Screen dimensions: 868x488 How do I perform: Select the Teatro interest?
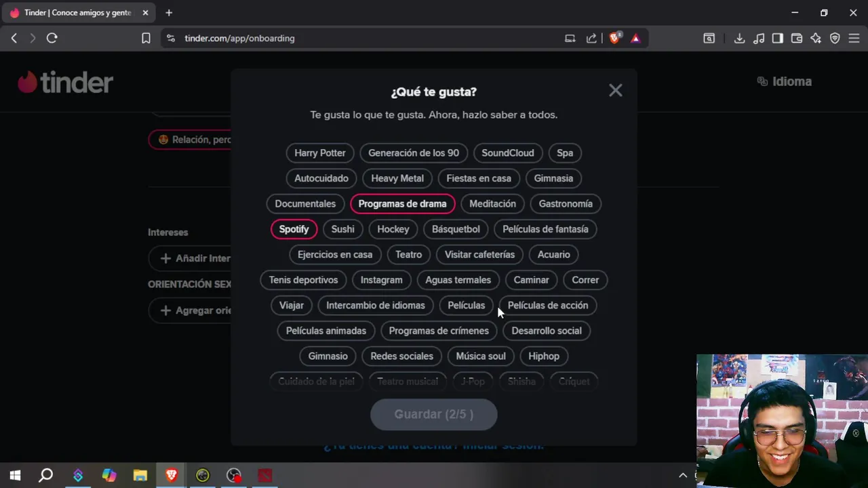tap(408, 255)
